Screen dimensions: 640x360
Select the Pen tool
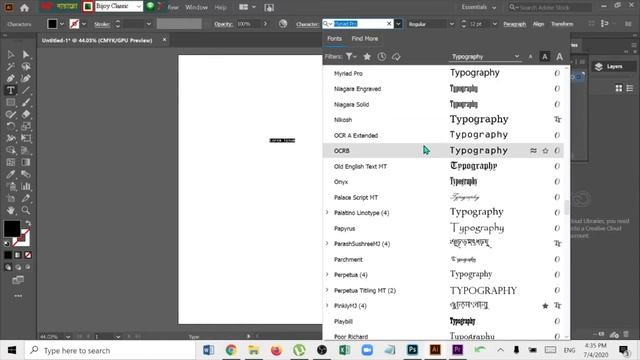[x=11, y=78]
